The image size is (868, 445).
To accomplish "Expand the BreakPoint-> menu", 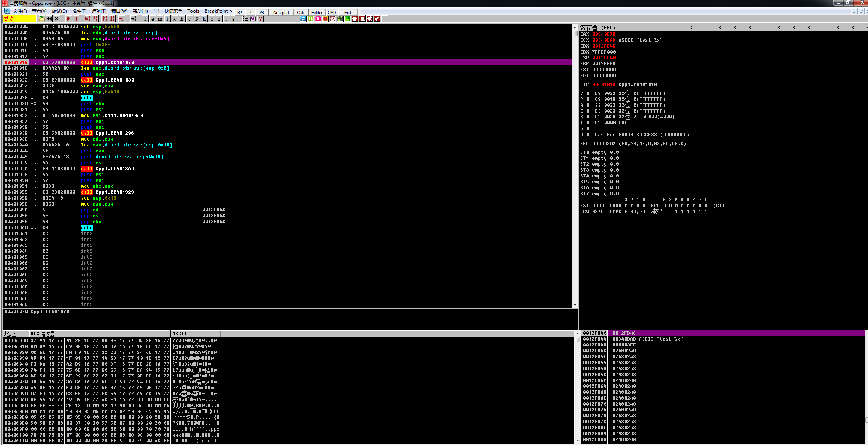I will tap(218, 11).
